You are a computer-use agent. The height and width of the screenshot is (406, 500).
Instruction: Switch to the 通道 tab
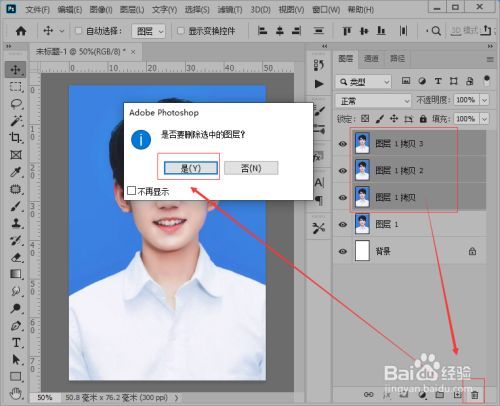pyautogui.click(x=371, y=59)
